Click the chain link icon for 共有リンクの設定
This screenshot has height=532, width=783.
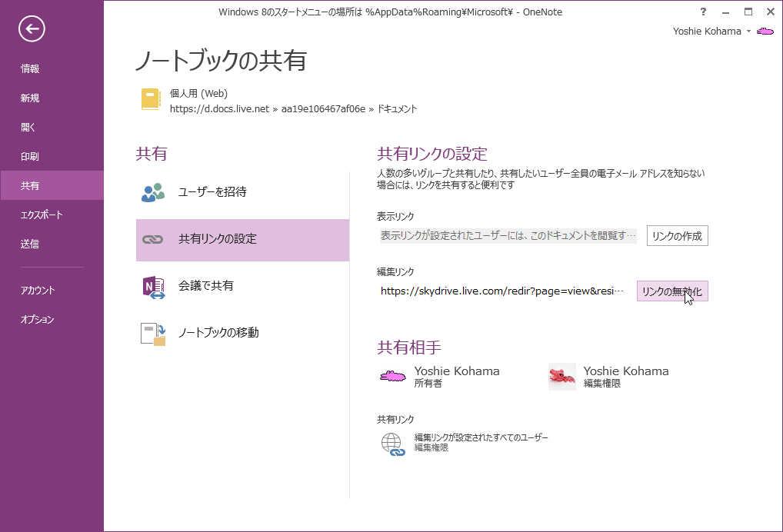coord(153,240)
